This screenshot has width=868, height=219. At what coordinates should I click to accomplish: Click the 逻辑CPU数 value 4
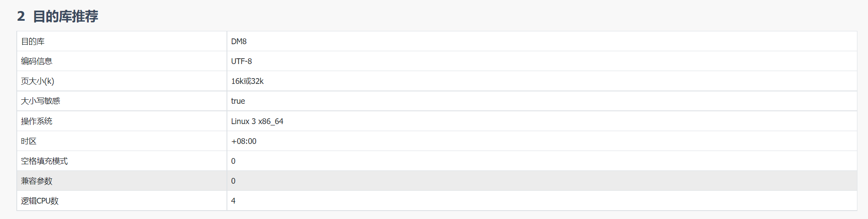coord(233,200)
